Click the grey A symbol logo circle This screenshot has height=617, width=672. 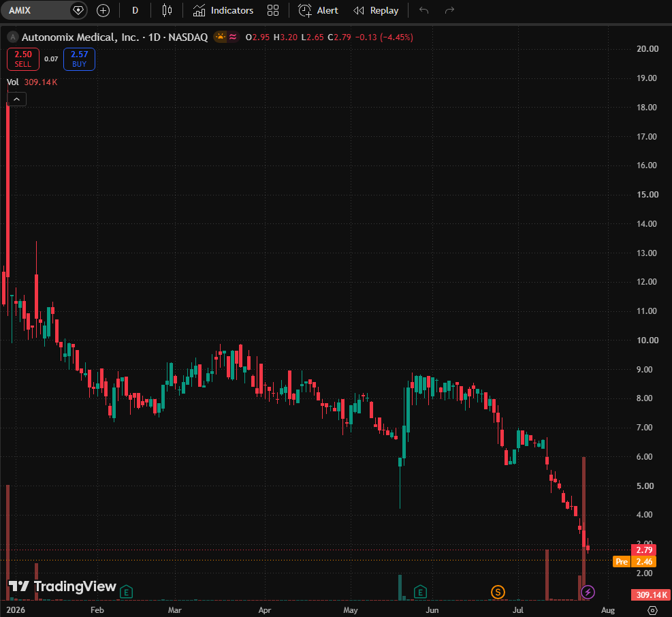coord(13,37)
